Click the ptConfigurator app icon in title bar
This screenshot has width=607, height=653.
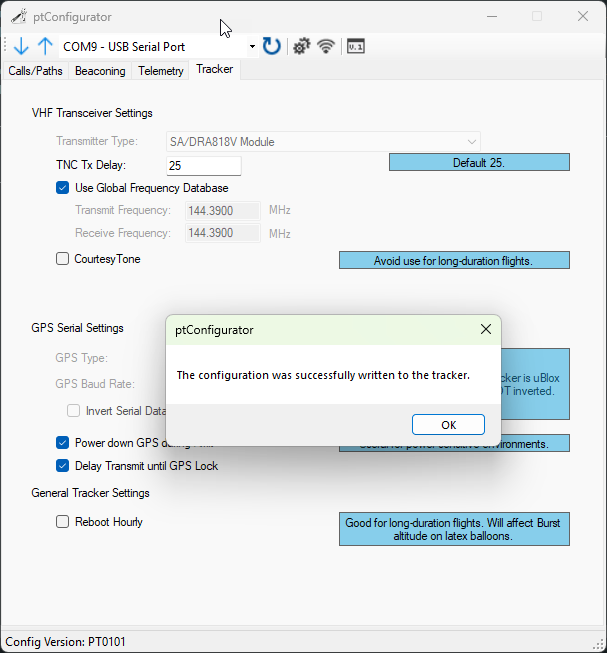(x=18, y=16)
